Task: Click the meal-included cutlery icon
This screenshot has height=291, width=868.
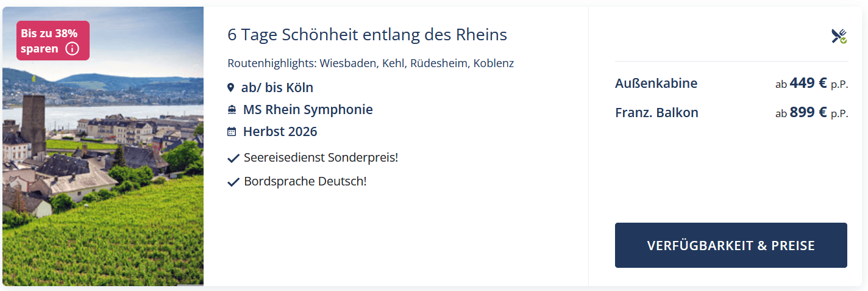Action: 839,36
